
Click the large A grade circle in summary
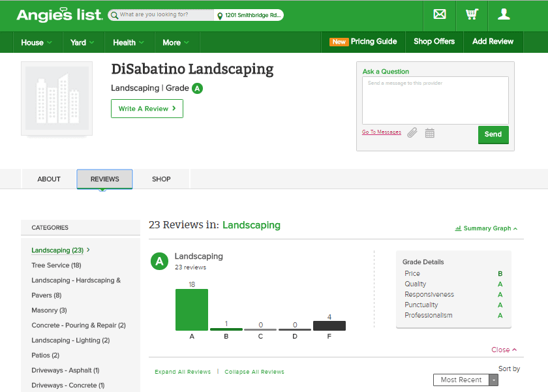point(159,262)
